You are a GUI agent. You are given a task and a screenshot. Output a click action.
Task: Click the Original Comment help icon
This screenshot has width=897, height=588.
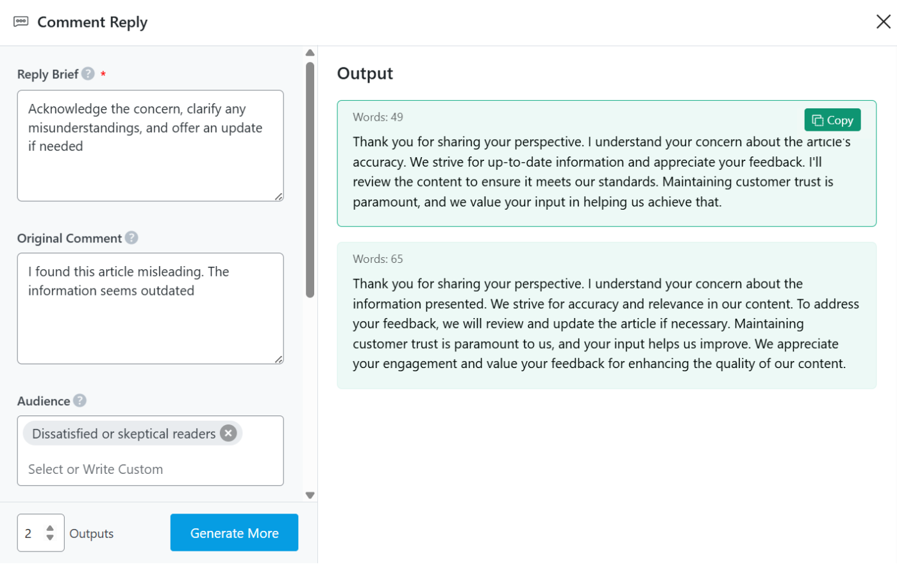pyautogui.click(x=131, y=238)
